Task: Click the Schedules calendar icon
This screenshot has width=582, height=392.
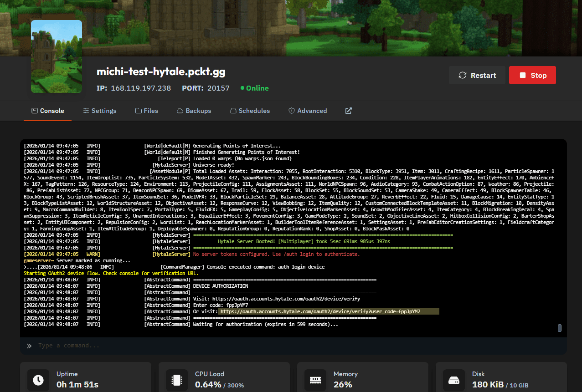Action: (x=233, y=111)
